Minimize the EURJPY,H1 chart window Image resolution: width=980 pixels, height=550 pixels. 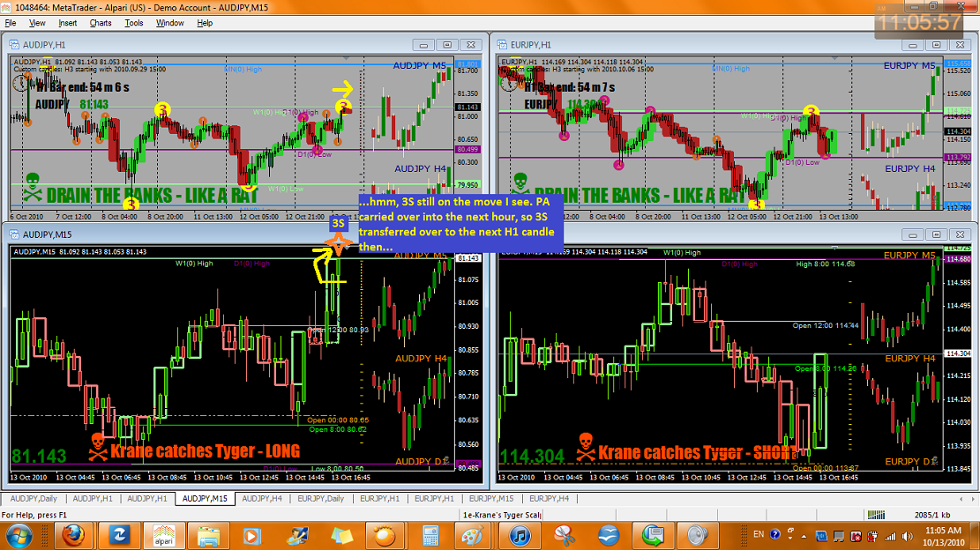[912, 45]
